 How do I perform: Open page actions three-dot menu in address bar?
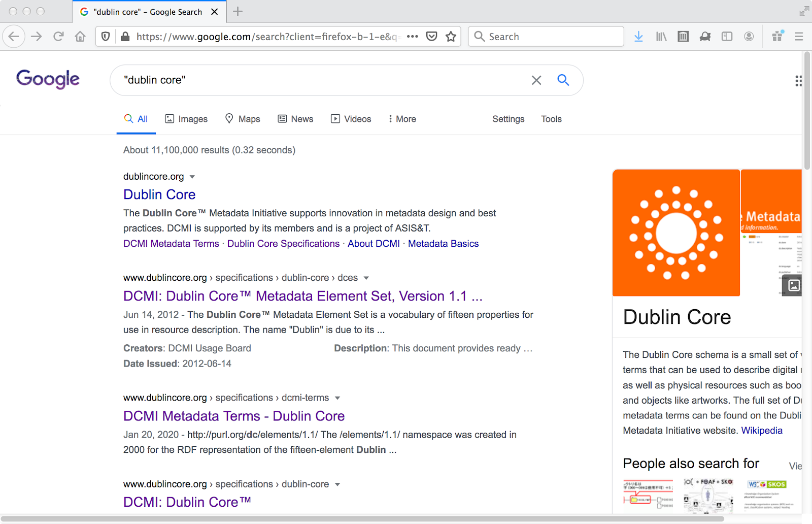[413, 37]
